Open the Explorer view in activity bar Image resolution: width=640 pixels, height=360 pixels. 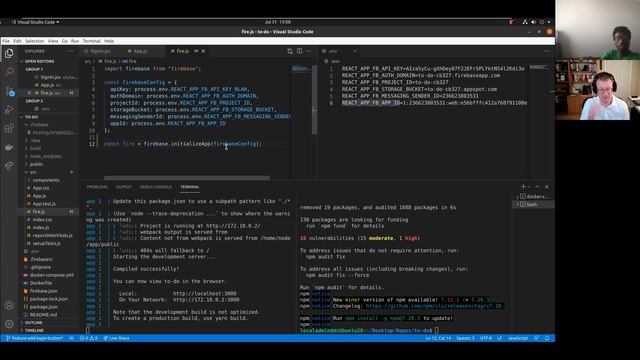pos(9,53)
